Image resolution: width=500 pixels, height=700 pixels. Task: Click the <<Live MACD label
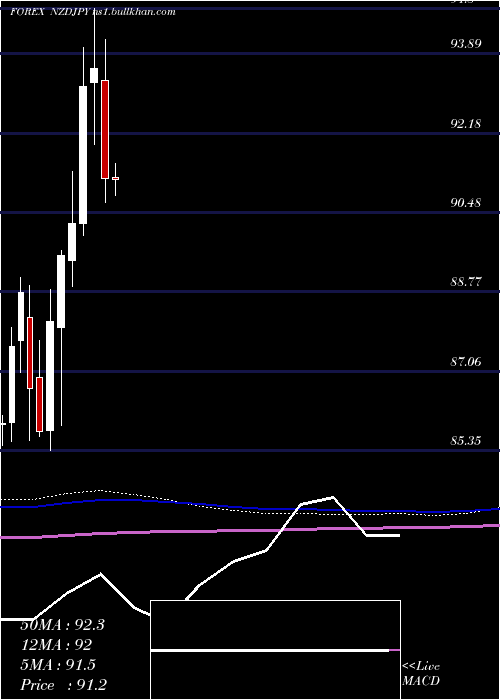click(x=421, y=673)
